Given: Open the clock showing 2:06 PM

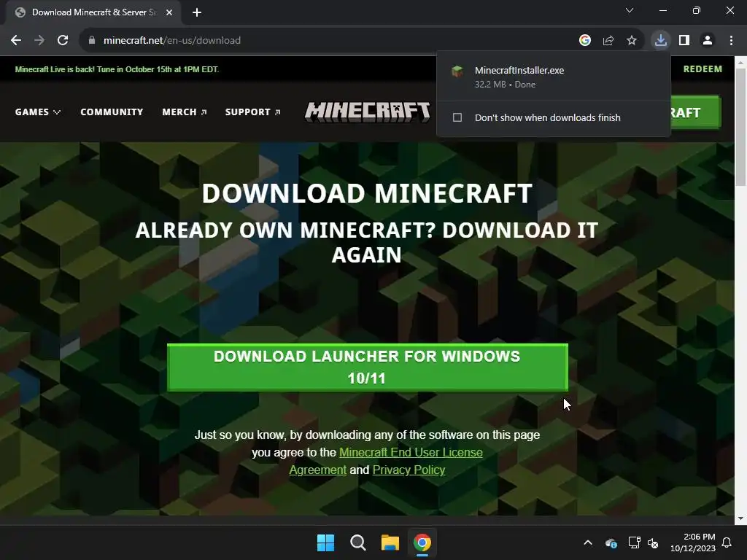Looking at the screenshot, I should (x=693, y=542).
